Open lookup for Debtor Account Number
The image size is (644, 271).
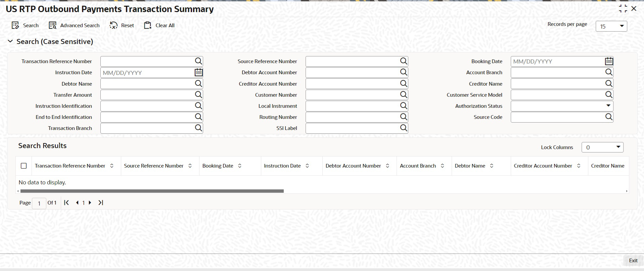(404, 72)
